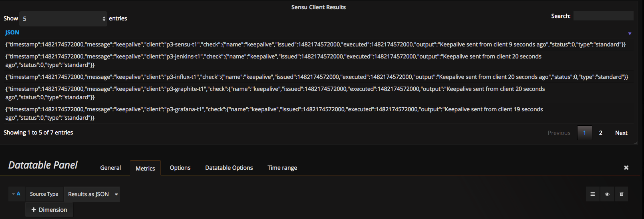Click the Next pagination link
The image size is (644, 219).
coord(621,133)
